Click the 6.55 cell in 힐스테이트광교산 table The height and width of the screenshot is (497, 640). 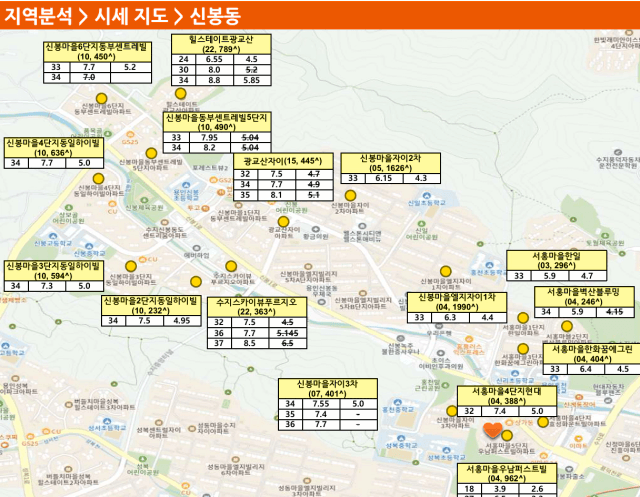(x=214, y=59)
